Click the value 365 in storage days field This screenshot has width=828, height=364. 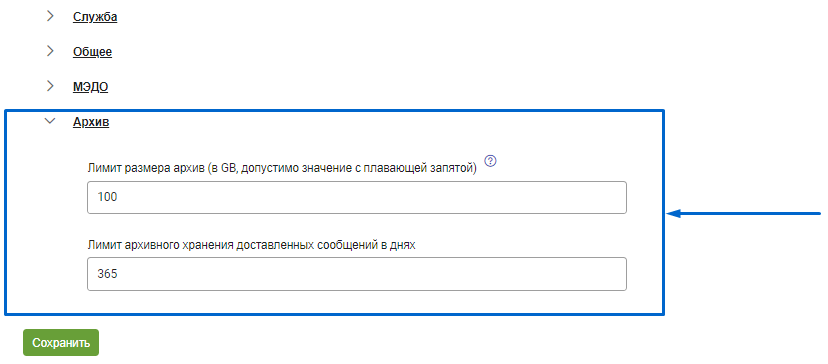tap(107, 274)
